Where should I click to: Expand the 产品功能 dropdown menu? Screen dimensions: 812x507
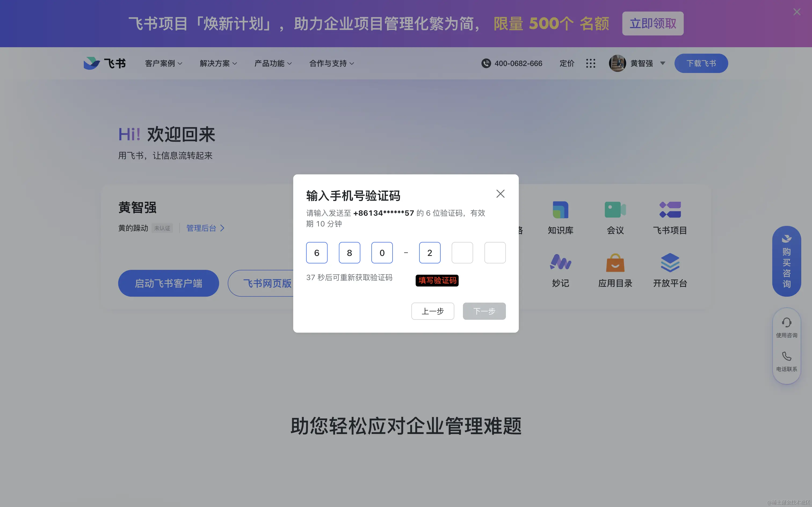[x=273, y=63]
